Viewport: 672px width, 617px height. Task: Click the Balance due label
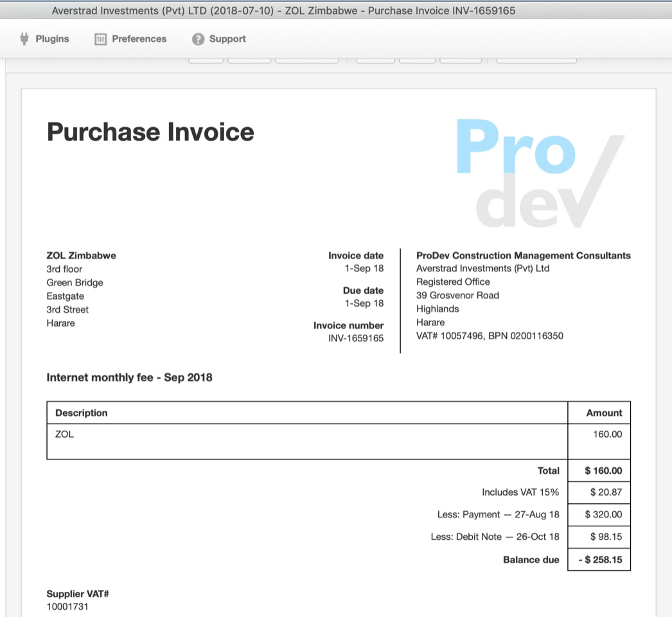(x=531, y=560)
